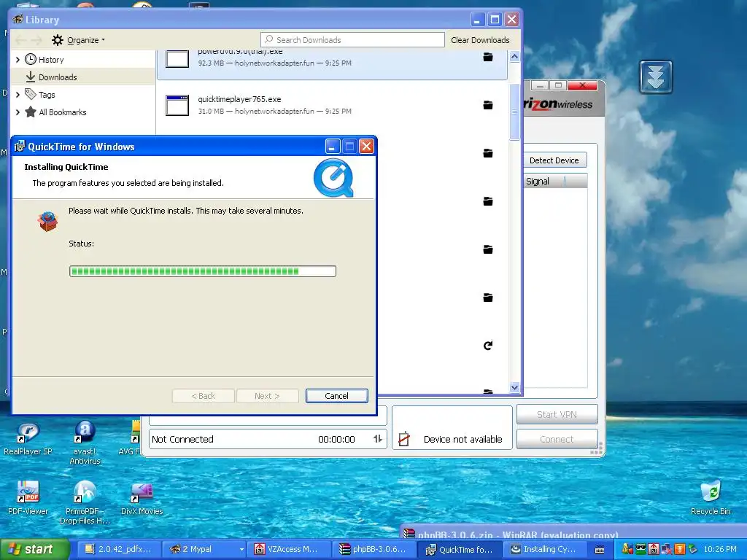
Task: Click the Windows start button
Action: tap(34, 549)
